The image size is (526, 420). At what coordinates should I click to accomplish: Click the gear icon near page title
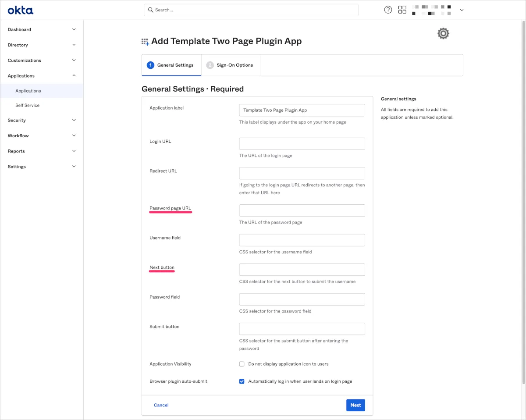[443, 34]
